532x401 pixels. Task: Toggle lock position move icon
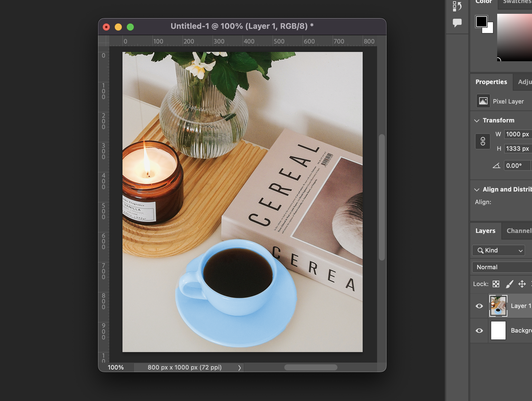[x=522, y=284]
